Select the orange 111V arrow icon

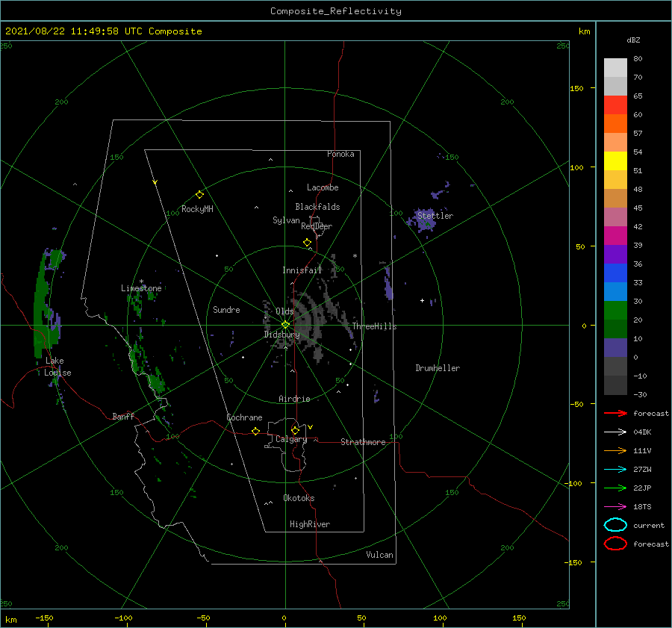(615, 450)
